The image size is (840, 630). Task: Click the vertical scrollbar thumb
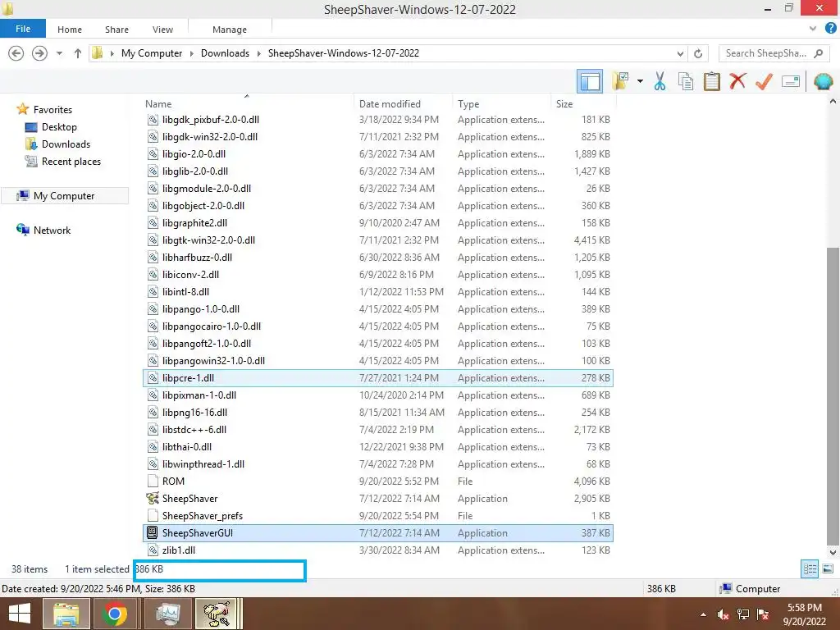(x=833, y=395)
